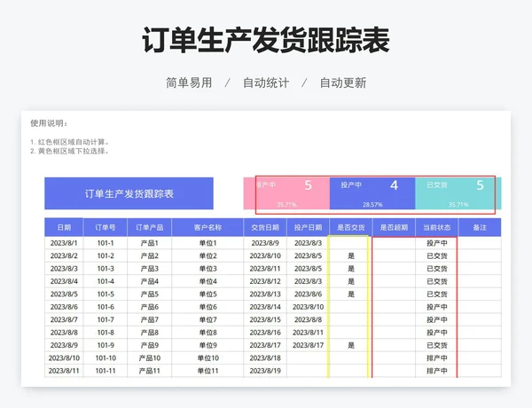Viewport: 532px width, 408px height.
Task: Select order number cell 101-1
Action: [x=106, y=243]
